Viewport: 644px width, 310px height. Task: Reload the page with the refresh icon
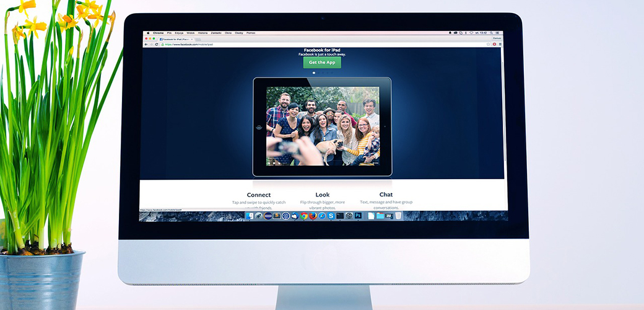click(157, 45)
